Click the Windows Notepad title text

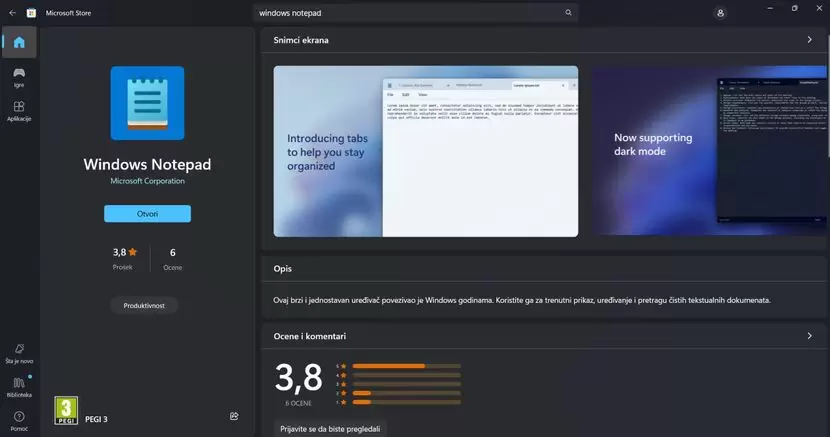pos(147,165)
